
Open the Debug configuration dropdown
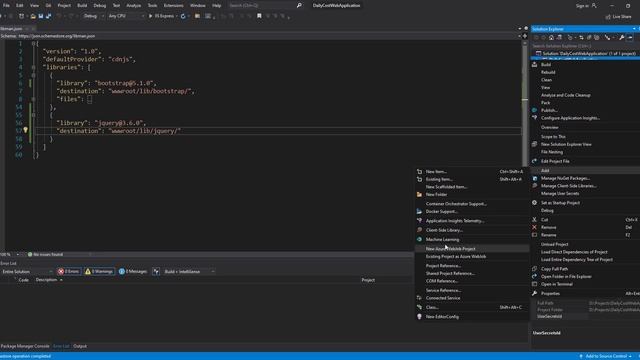[93, 16]
